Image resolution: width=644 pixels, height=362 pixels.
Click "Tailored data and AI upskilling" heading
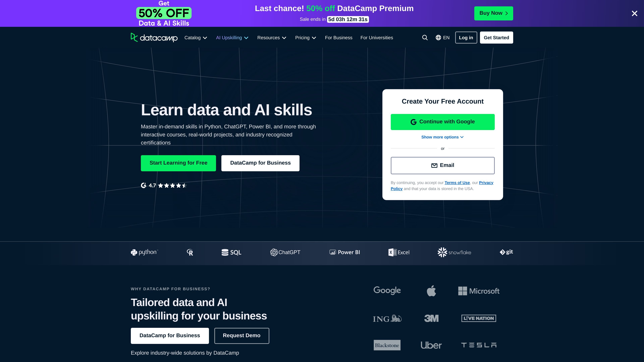(199, 309)
